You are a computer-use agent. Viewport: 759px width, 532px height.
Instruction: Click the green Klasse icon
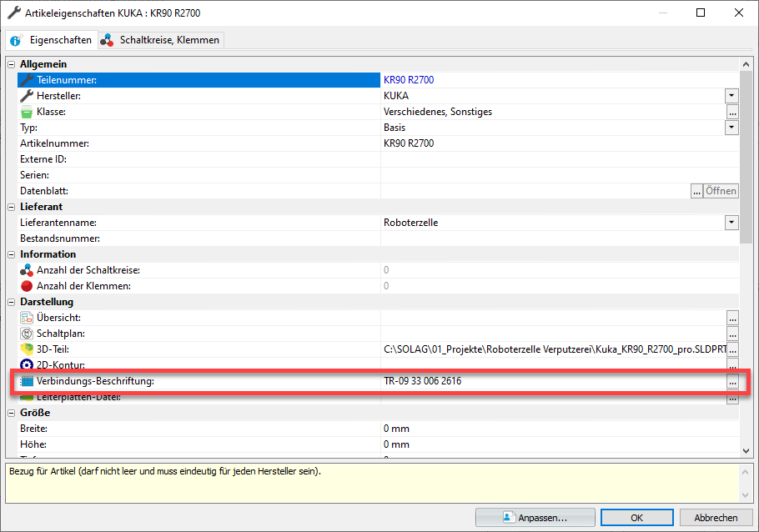coord(27,112)
